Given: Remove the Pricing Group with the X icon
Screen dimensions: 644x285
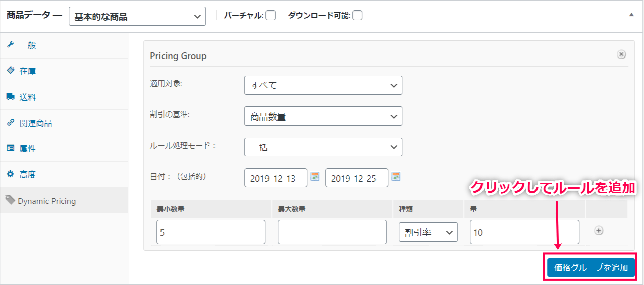Looking at the screenshot, I should click(621, 54).
